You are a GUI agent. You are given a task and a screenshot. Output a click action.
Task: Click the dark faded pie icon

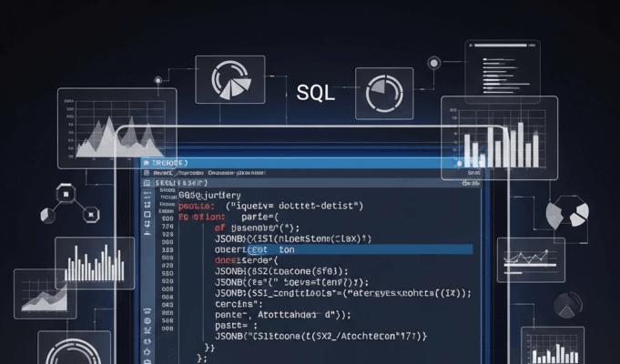point(568,305)
